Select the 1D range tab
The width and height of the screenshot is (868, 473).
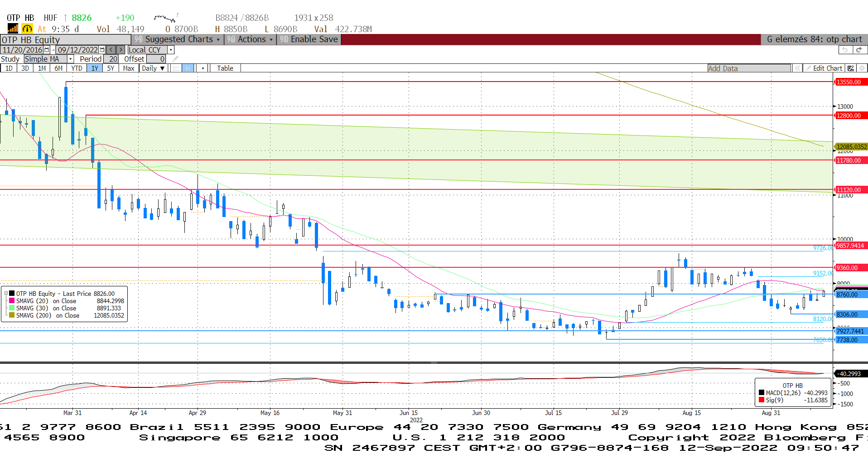9,68
